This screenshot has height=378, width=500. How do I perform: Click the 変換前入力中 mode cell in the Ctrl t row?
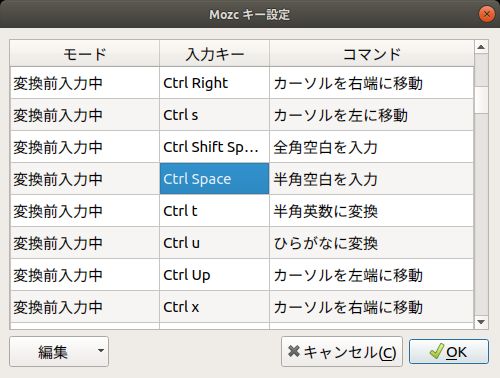[x=85, y=211]
